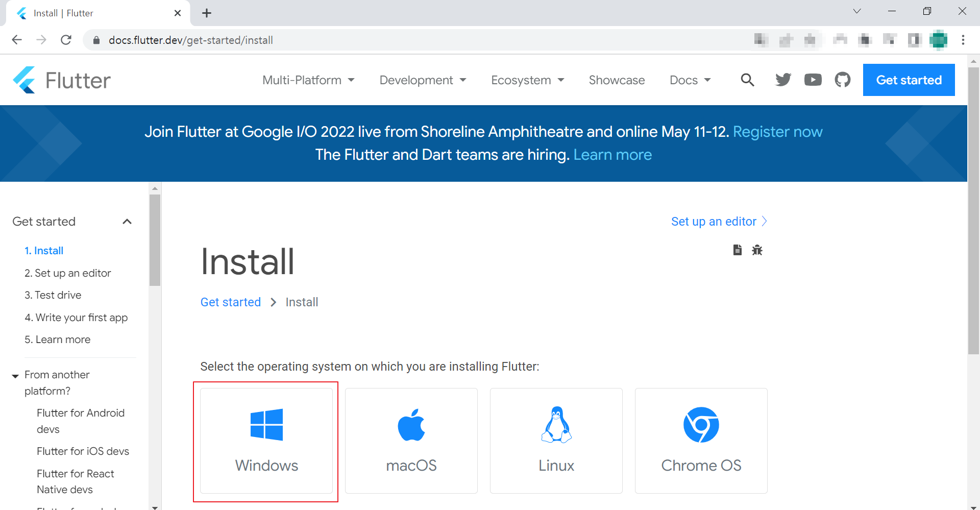Collapse the Get started sidebar section
Image resolution: width=980 pixels, height=510 pixels.
(127, 222)
